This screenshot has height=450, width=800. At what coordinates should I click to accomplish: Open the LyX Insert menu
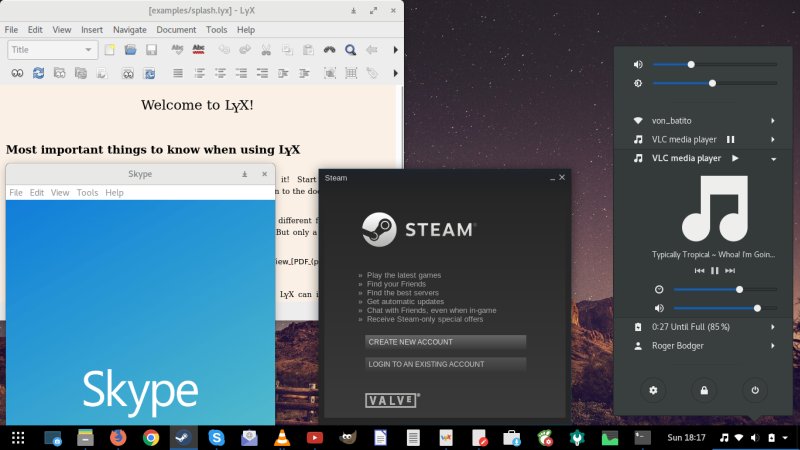(x=92, y=30)
